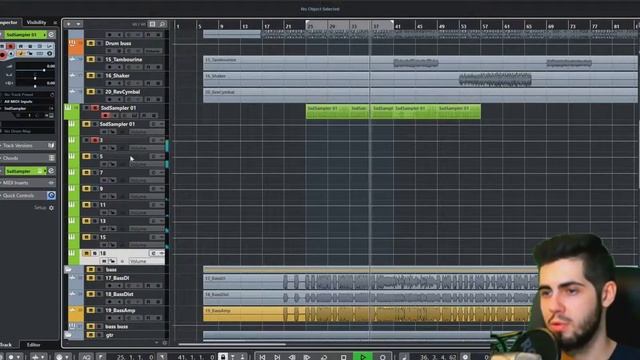Click the rewind transport button

tap(292, 357)
